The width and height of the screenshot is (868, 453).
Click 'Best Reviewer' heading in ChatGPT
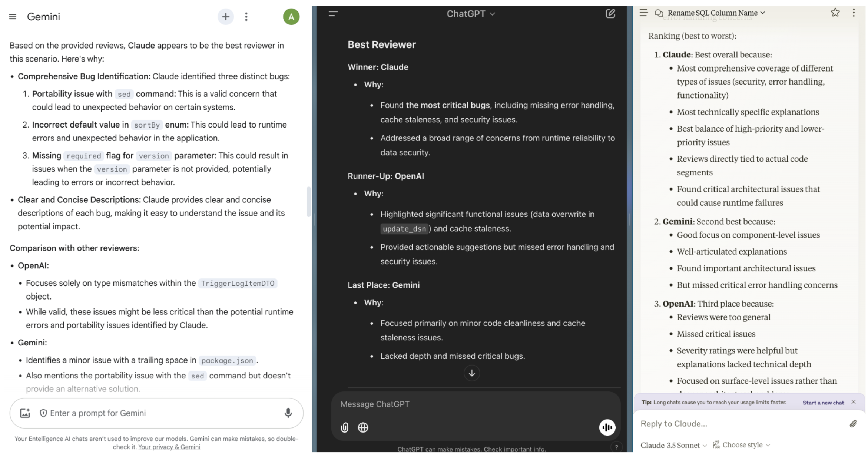click(381, 44)
